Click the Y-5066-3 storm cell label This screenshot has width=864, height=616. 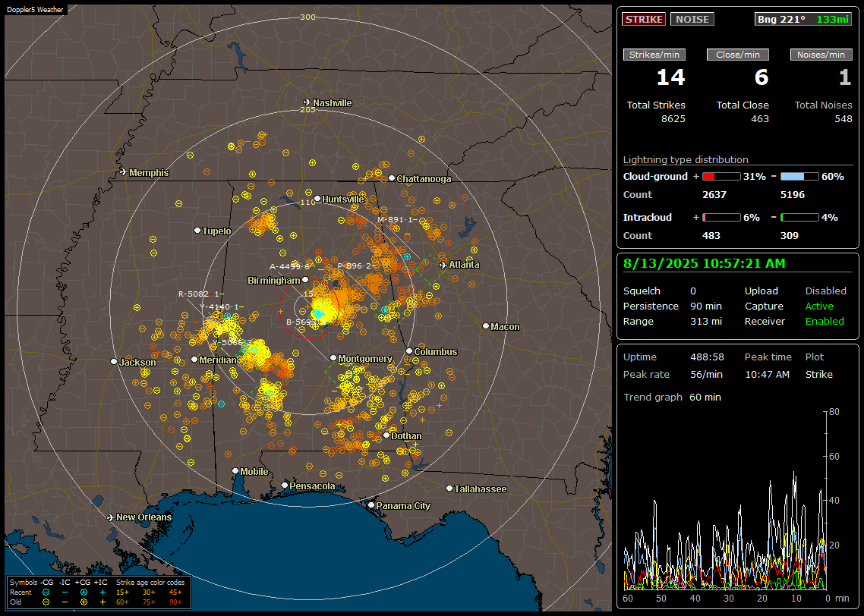[x=232, y=342]
